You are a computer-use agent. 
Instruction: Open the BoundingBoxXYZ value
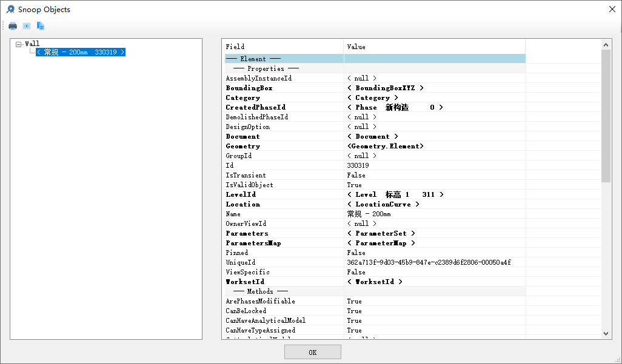385,88
